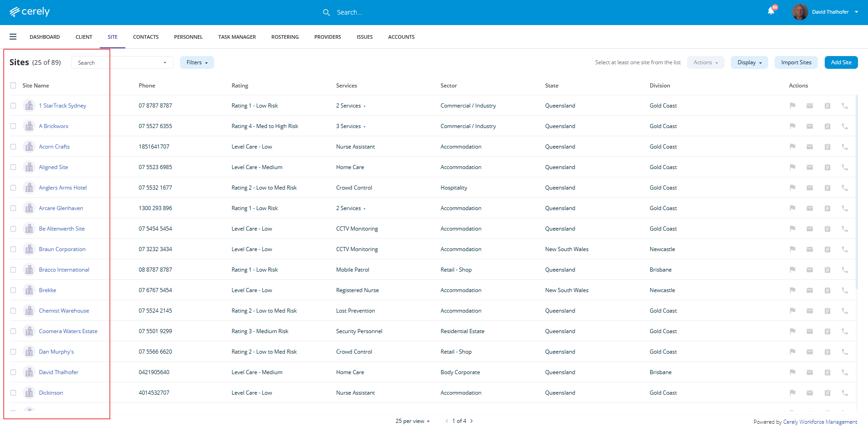The image size is (868, 427).
Task: Select the Aligned Site checkbox
Action: [13, 167]
